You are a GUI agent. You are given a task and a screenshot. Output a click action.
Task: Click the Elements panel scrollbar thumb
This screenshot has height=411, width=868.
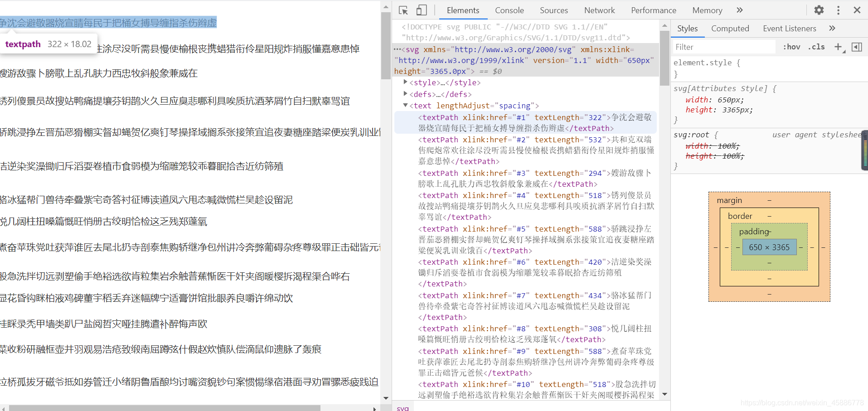664,58
